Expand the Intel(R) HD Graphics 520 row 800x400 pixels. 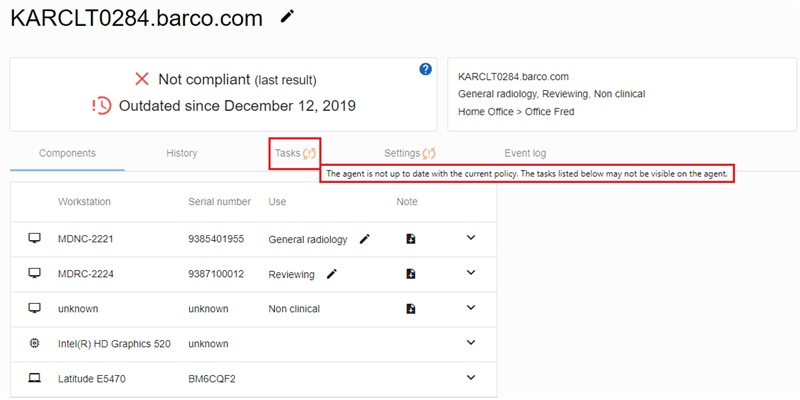pos(472,343)
